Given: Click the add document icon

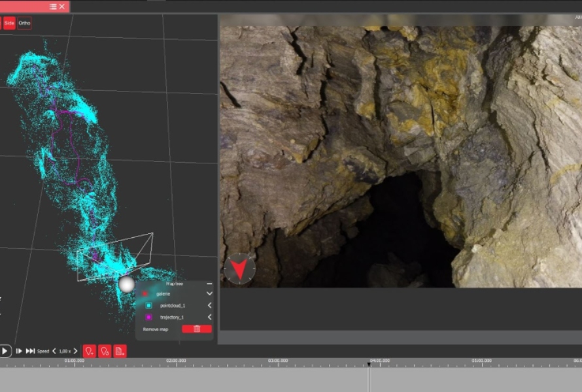Looking at the screenshot, I should point(120,351).
